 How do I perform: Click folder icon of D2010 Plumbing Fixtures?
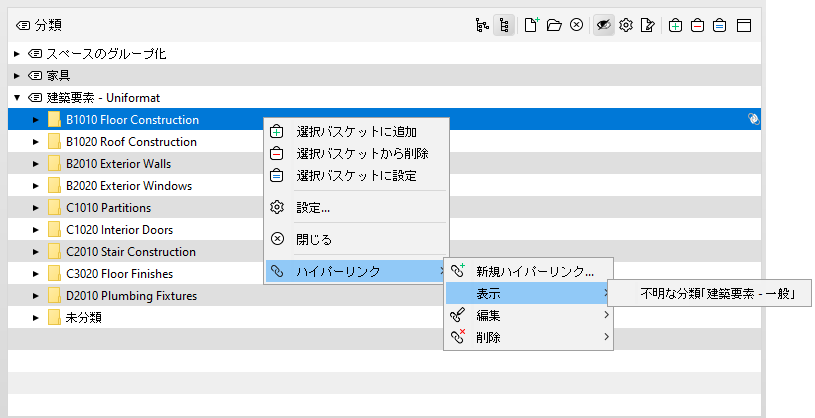coord(54,296)
